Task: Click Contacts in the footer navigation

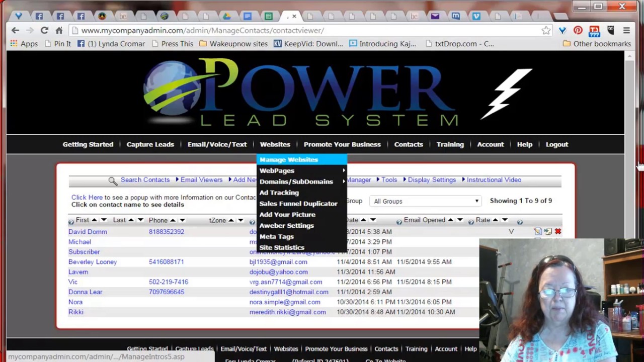Action: coord(386,349)
